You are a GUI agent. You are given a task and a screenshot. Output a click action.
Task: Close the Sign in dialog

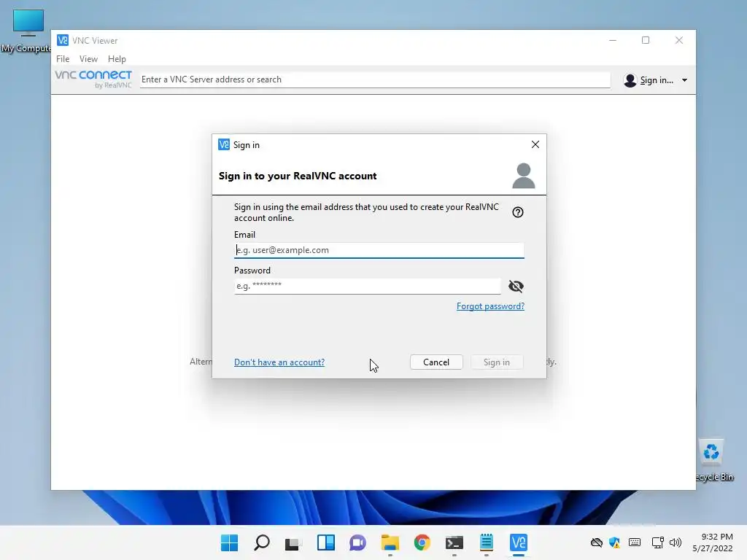(x=535, y=144)
